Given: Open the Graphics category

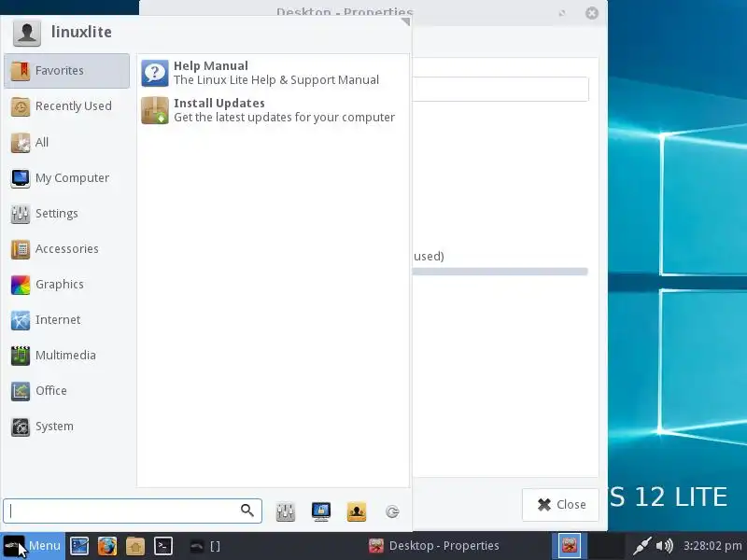Looking at the screenshot, I should [66, 285].
